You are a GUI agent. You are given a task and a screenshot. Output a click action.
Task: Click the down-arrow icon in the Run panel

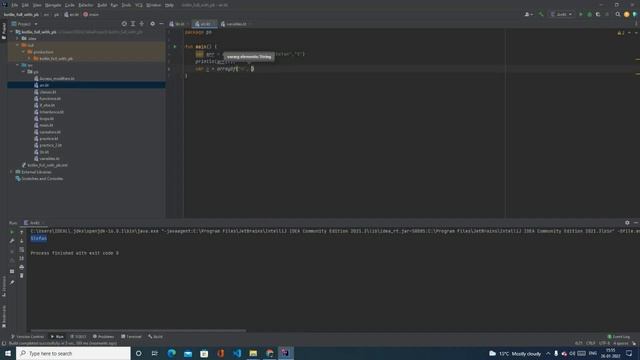22,241
